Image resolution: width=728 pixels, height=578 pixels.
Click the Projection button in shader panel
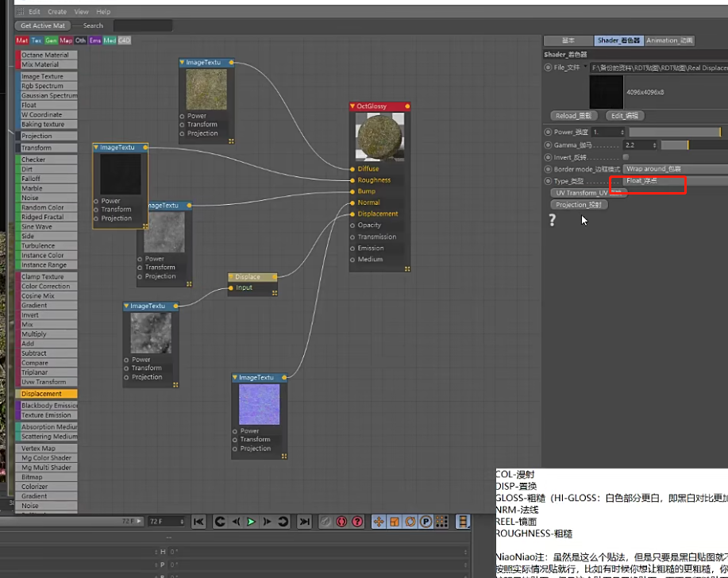579,205
